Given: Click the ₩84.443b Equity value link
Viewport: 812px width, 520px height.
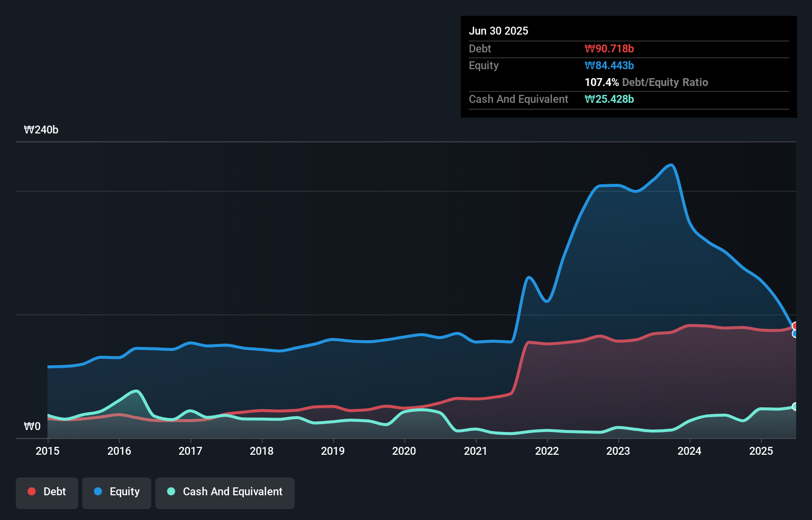Looking at the screenshot, I should 609,65.
